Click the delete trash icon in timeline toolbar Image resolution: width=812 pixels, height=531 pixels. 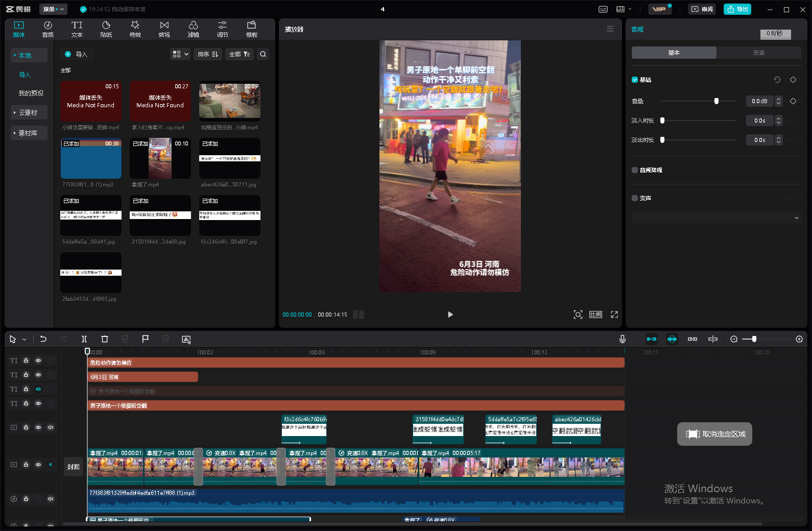click(105, 339)
